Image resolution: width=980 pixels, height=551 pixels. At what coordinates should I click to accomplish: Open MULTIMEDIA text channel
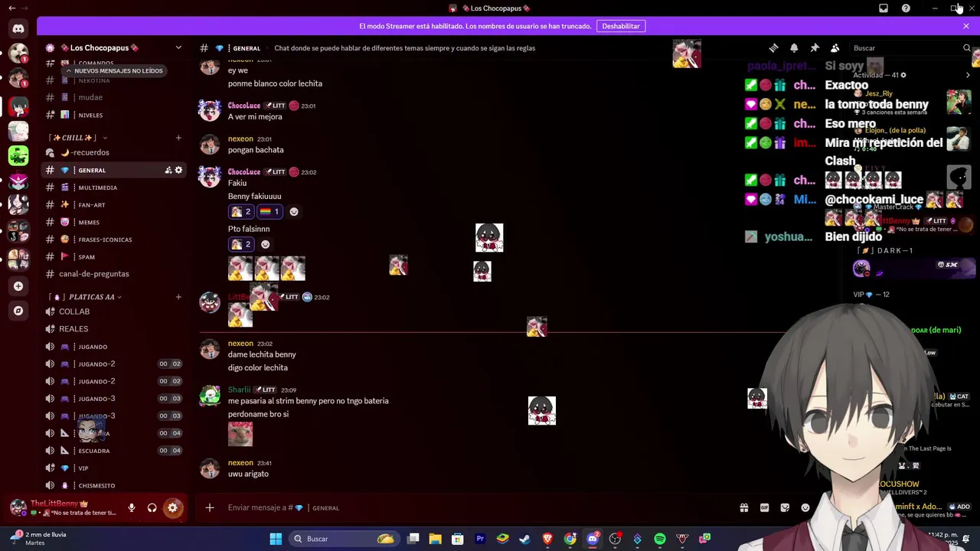[x=114, y=187]
